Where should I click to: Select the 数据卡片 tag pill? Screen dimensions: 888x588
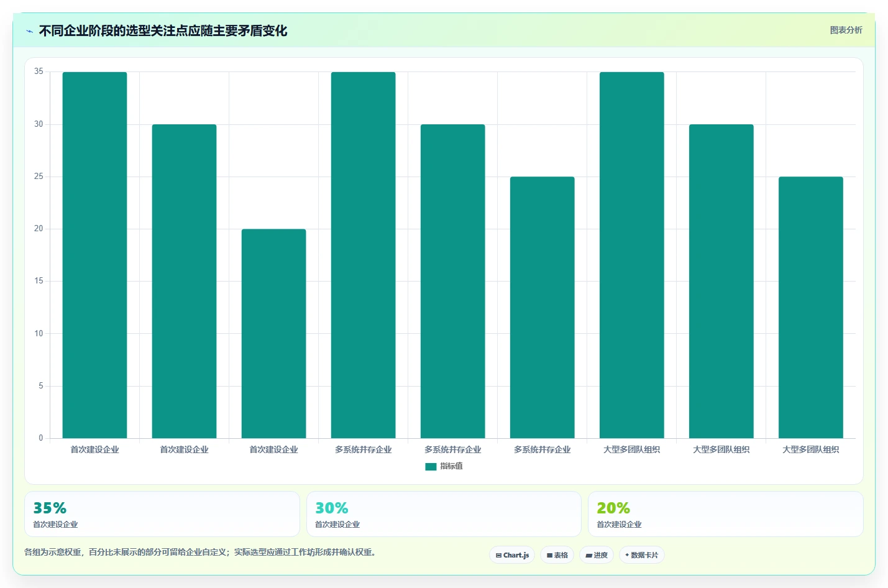coord(641,555)
